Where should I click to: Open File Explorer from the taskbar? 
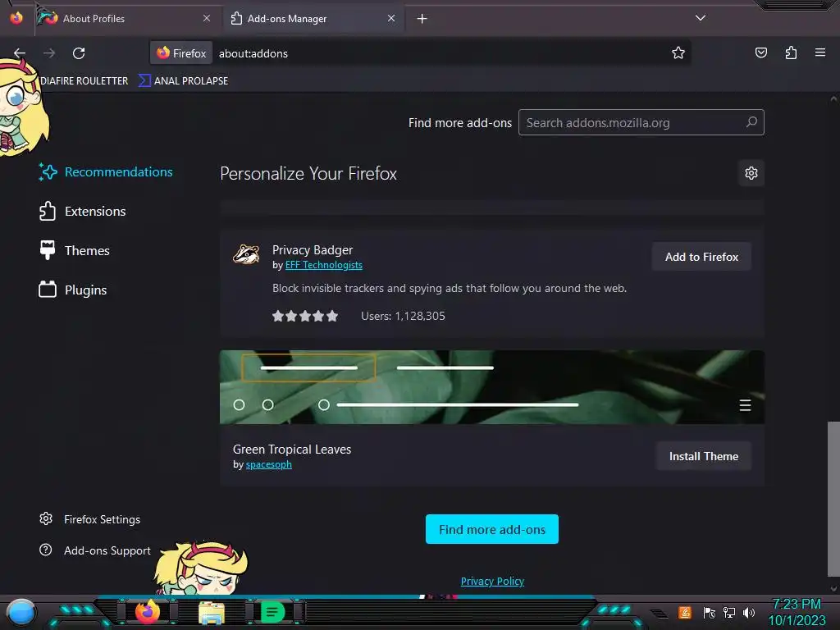(211, 612)
